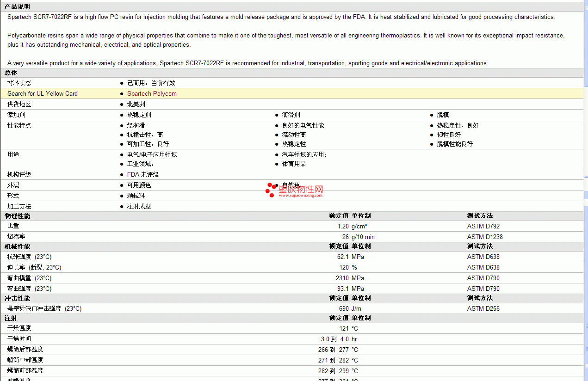Select the 抗撞击性，高 feature entry
Viewport: 588px width, 381px height.
click(145, 135)
